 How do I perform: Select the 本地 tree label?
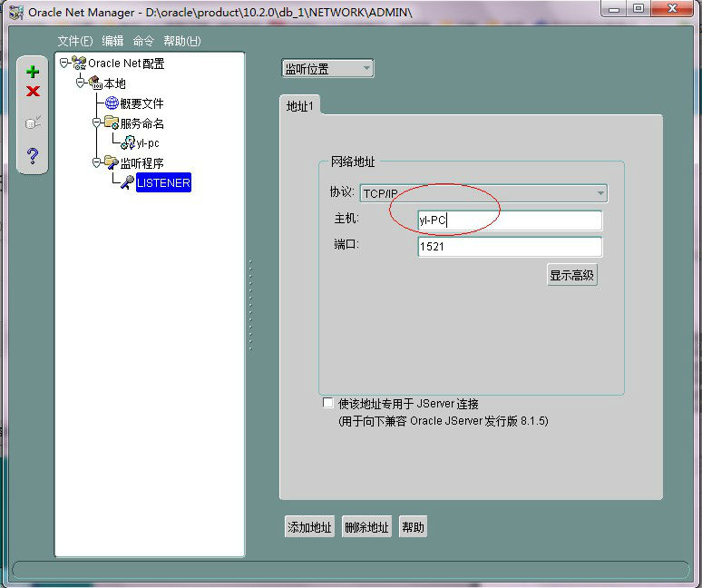pos(114,83)
